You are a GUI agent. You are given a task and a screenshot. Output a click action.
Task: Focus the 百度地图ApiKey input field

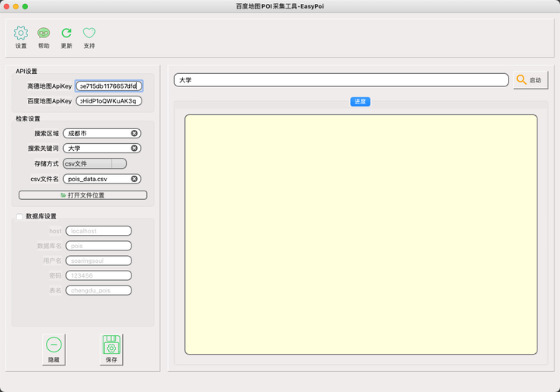point(109,101)
